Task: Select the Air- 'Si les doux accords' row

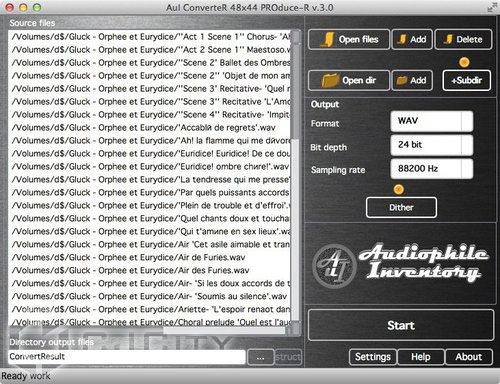Action: pyautogui.click(x=149, y=284)
